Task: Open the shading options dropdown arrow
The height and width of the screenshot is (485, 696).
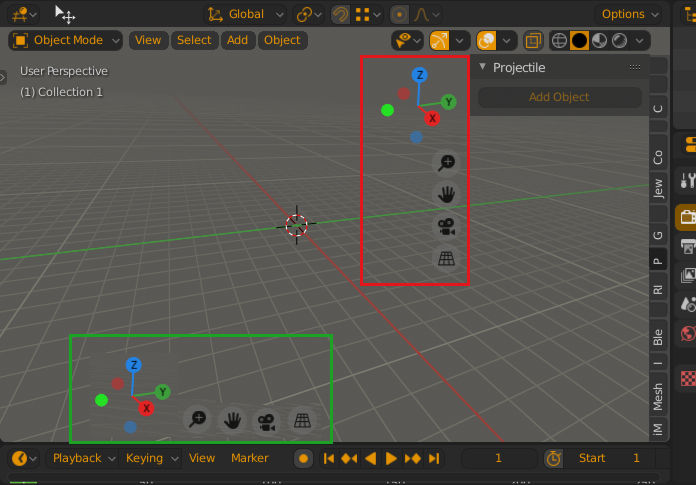Action: pos(640,41)
